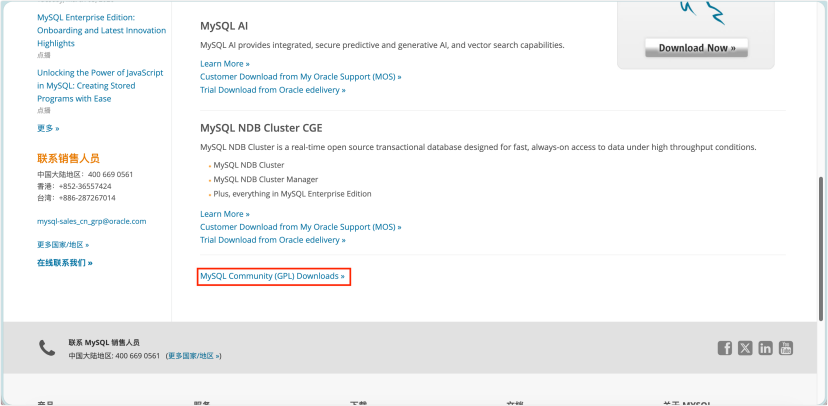
Task: Click 更多 » below the webinar list
Action: (x=48, y=128)
